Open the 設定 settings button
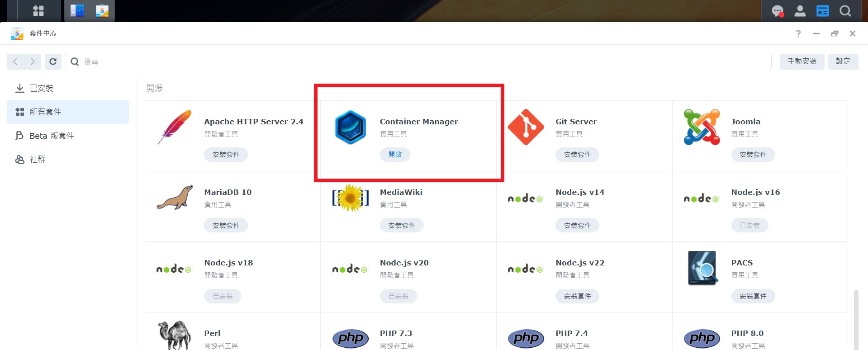The width and height of the screenshot is (868, 350). [x=843, y=61]
